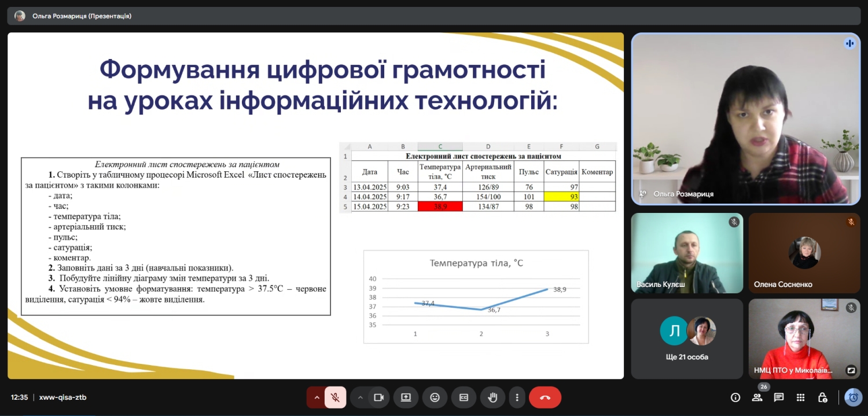Unmute the microphone
This screenshot has width=868, height=416.
click(335, 397)
